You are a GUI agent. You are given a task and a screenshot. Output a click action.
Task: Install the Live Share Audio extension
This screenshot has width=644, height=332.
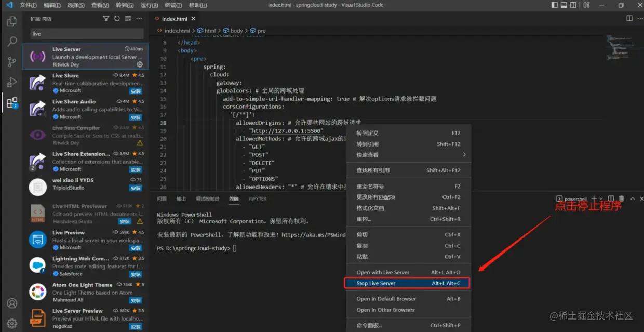tap(136, 117)
